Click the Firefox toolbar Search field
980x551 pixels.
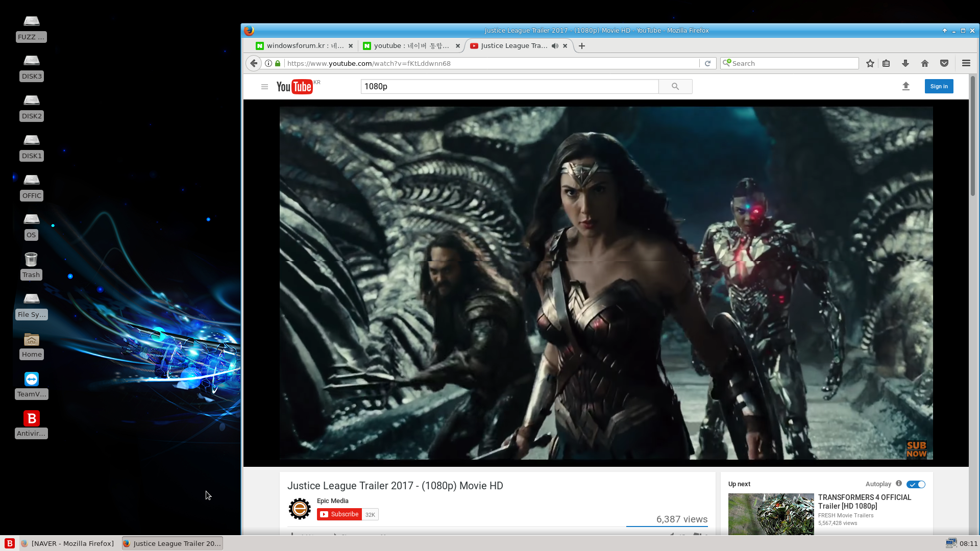pyautogui.click(x=790, y=63)
